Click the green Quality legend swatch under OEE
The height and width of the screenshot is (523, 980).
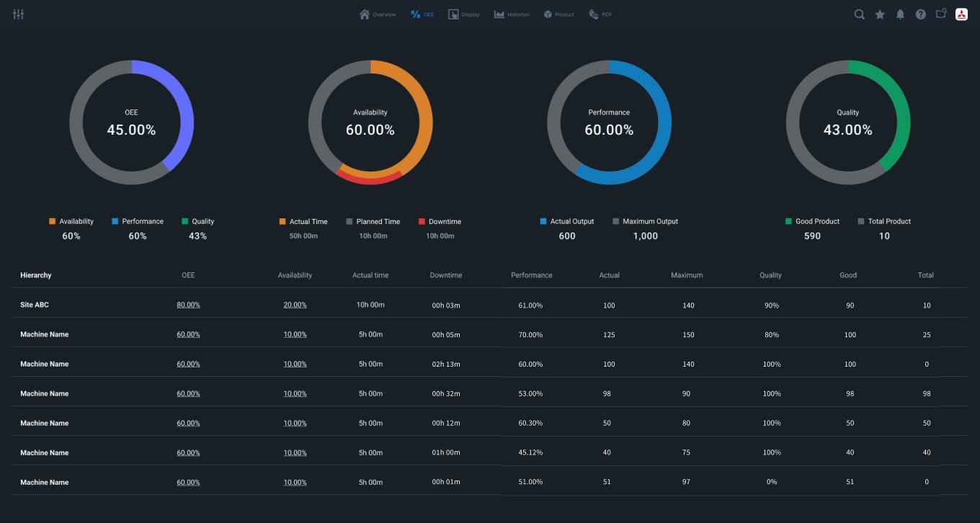[x=185, y=221]
